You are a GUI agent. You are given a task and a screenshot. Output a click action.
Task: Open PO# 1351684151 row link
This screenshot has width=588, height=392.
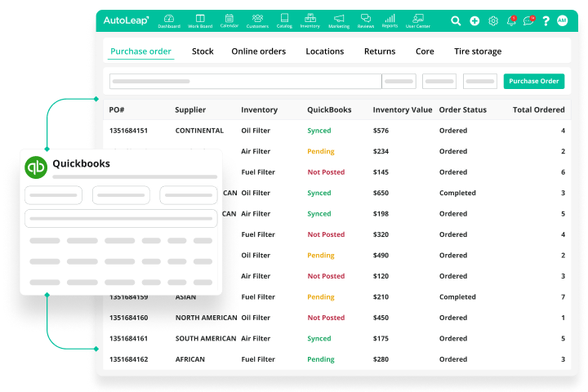pos(128,131)
